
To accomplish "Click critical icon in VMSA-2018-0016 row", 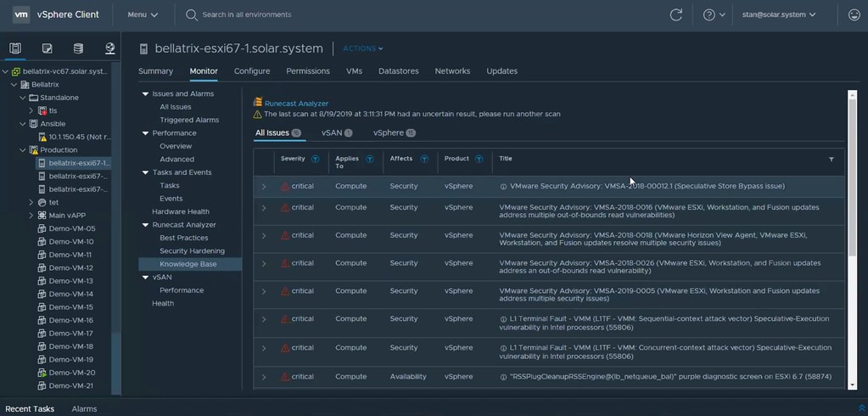I will point(285,208).
